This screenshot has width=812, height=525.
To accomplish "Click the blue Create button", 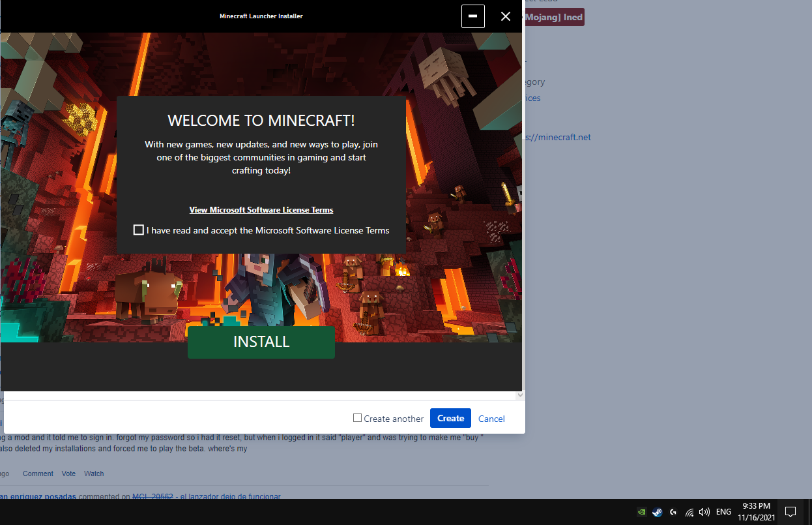I will pos(450,418).
